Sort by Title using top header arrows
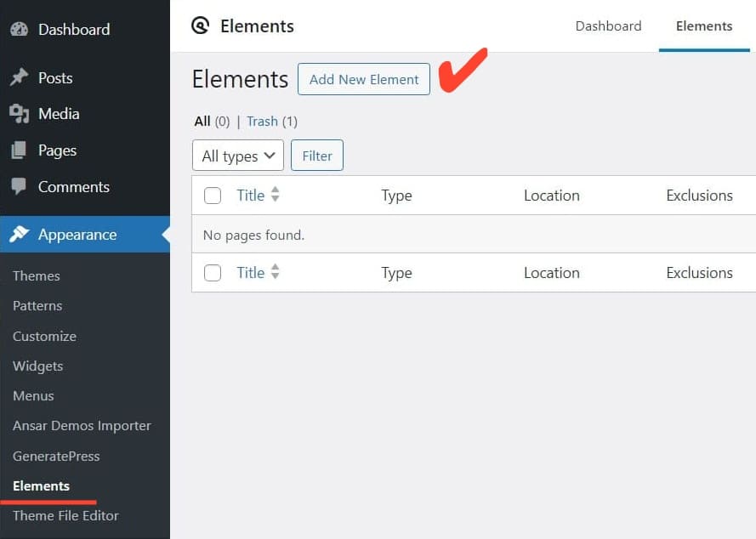The height and width of the screenshot is (539, 756). click(x=275, y=195)
